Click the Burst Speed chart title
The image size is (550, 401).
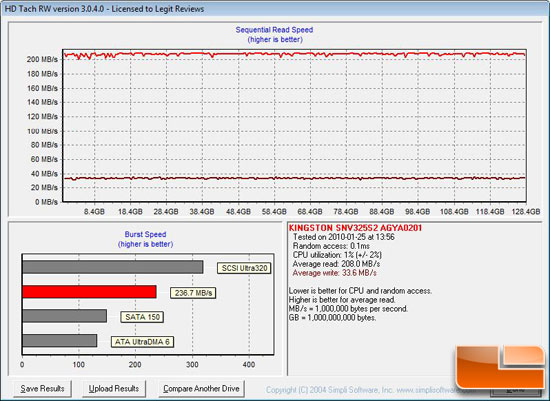pyautogui.click(x=145, y=234)
